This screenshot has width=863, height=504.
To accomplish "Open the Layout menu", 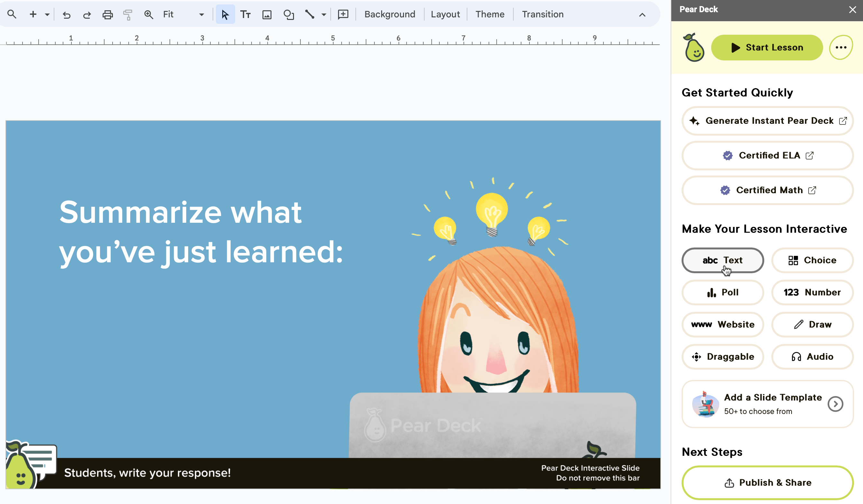I will [x=445, y=14].
